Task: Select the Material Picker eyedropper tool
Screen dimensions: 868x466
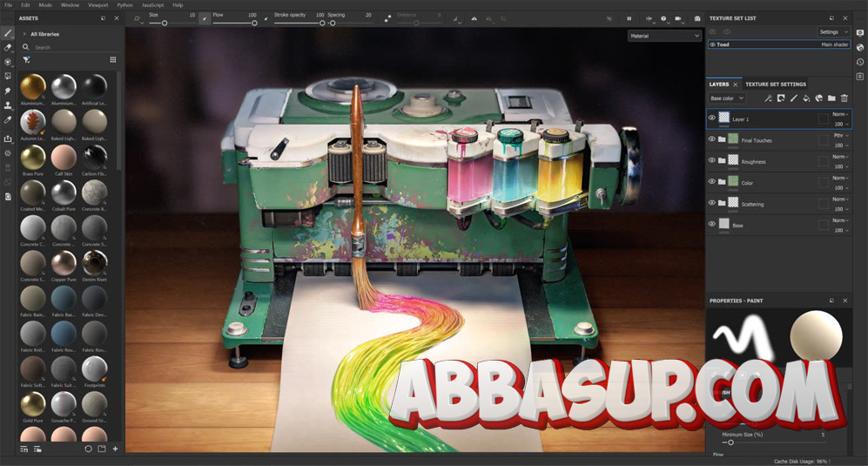Action: pos(8,119)
